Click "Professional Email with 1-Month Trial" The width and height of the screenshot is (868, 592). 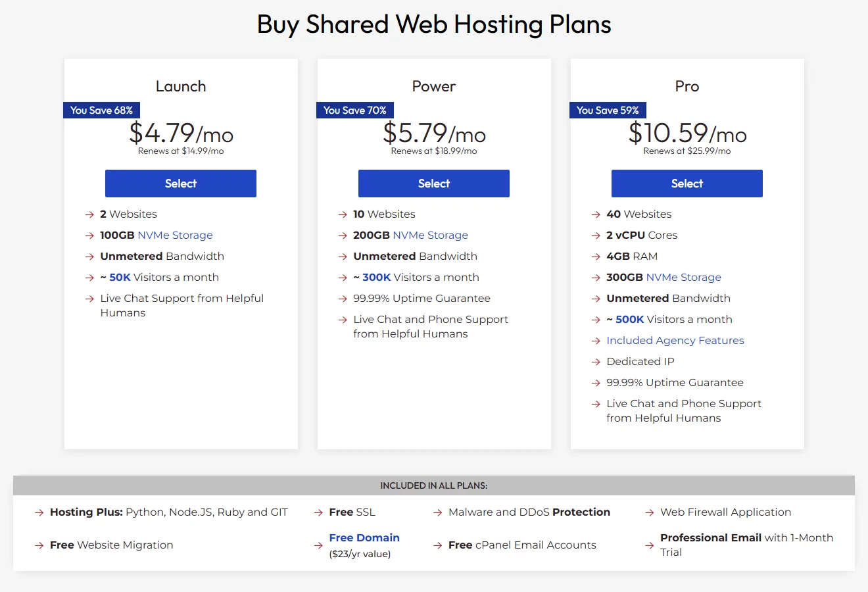[747, 545]
